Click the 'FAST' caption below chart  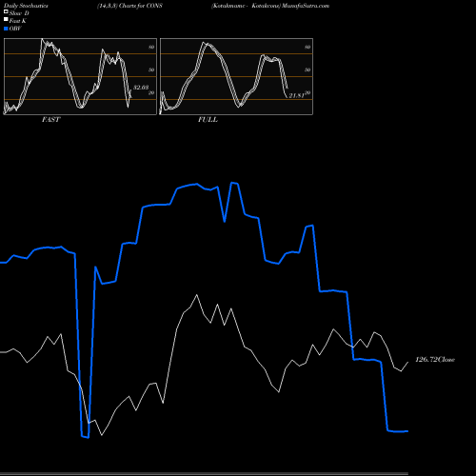point(50,120)
